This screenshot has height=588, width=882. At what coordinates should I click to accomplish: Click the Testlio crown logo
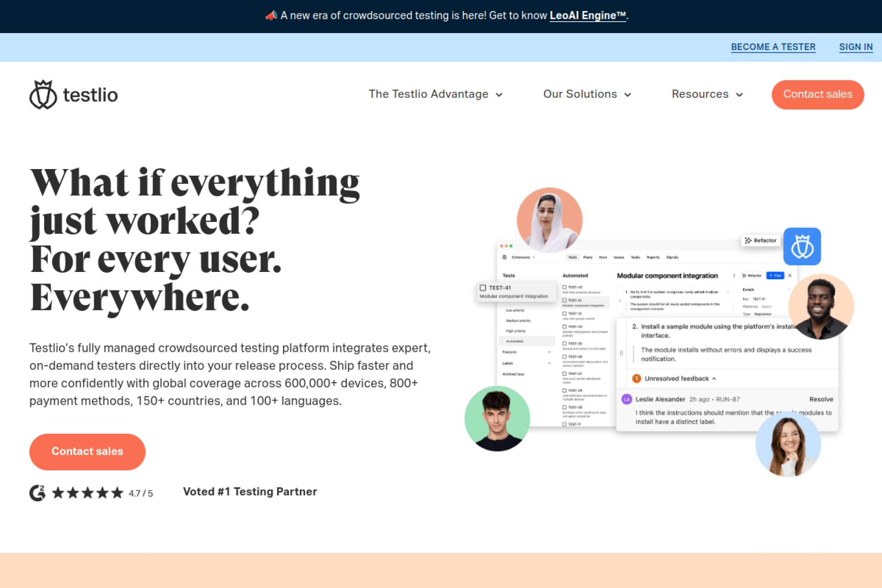coord(43,94)
